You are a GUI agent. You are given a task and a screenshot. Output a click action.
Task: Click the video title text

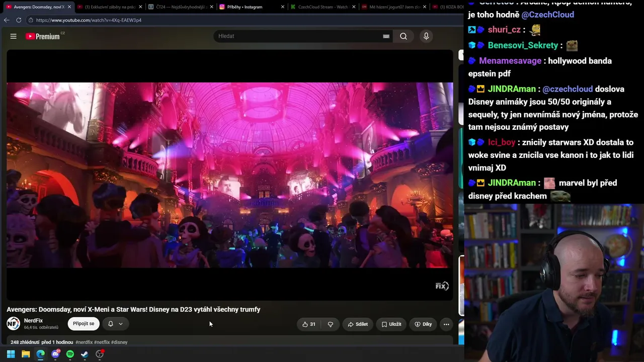click(x=133, y=310)
